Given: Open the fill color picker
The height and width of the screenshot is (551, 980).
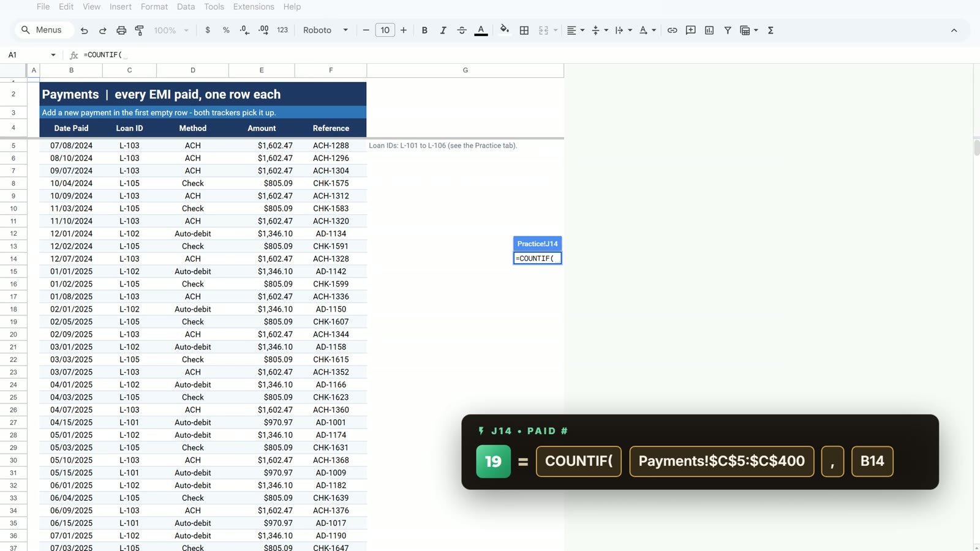Looking at the screenshot, I should point(504,29).
